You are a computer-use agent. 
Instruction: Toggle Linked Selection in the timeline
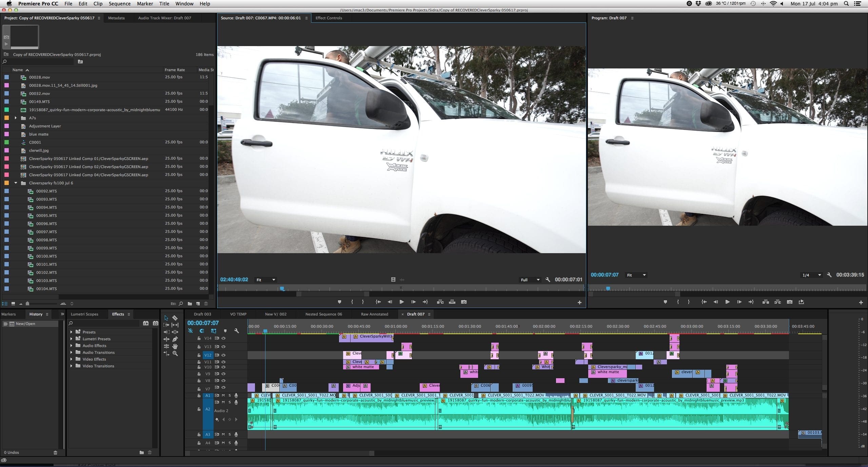click(x=213, y=331)
